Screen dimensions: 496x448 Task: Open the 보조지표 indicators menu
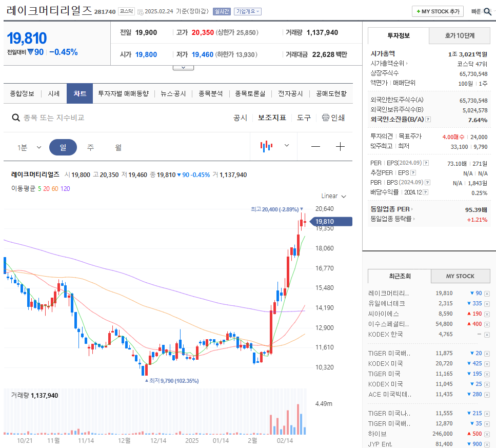pos(272,118)
